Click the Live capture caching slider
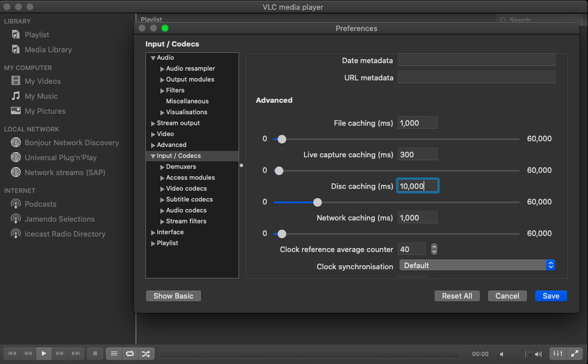The width and height of the screenshot is (588, 364). point(397,171)
